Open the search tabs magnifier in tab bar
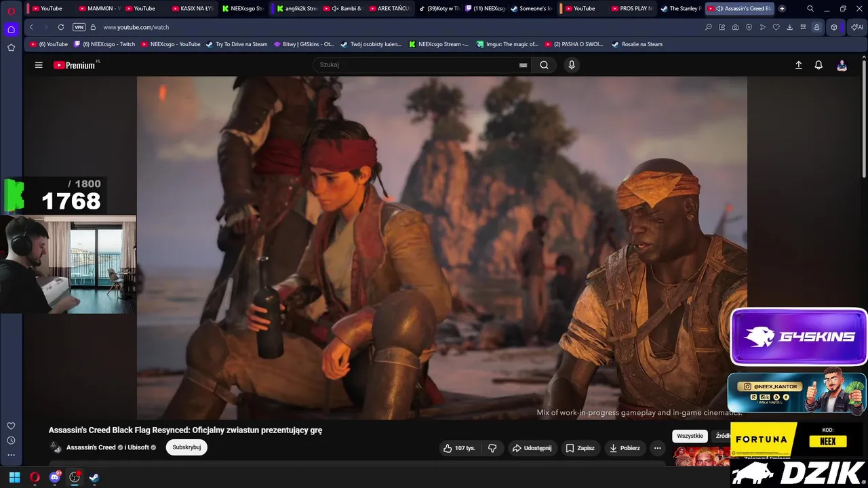The height and width of the screenshot is (488, 868). [810, 9]
